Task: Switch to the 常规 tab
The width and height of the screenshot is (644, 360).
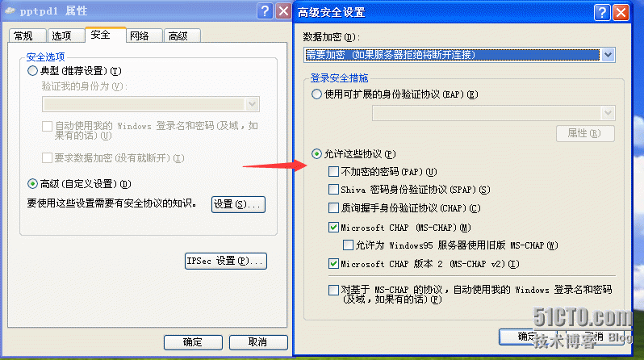Action: click(24, 36)
